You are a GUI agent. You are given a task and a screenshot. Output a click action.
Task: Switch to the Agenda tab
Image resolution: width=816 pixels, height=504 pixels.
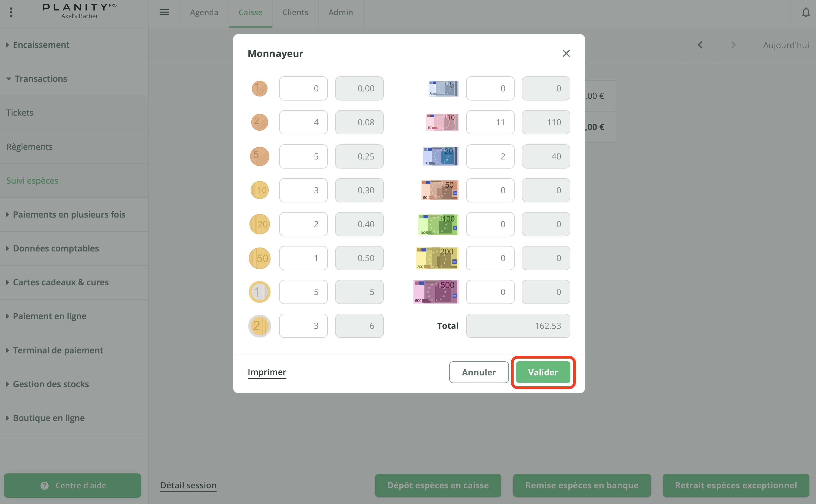click(x=204, y=13)
